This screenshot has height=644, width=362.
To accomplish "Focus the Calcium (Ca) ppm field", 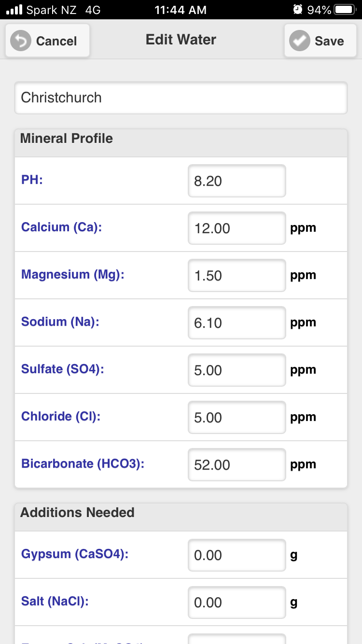I will point(237,228).
